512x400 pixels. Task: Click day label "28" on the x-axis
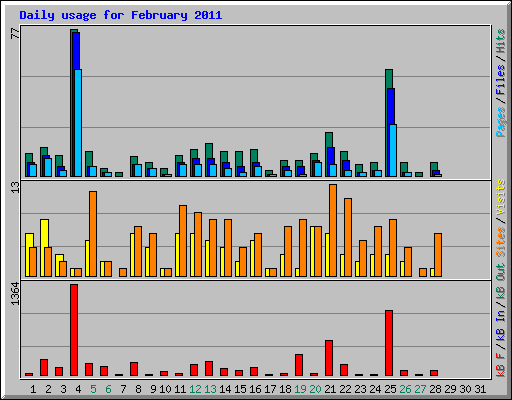(x=435, y=389)
